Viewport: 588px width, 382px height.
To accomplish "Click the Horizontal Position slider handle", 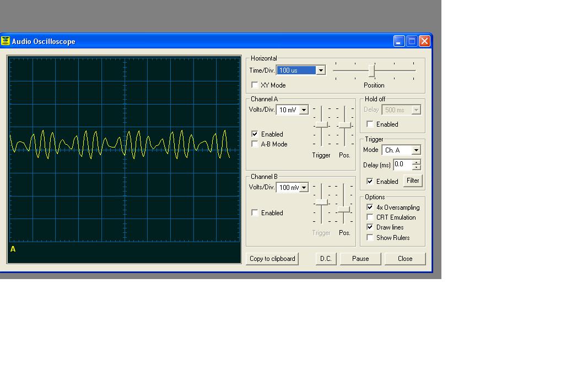I will [371, 70].
